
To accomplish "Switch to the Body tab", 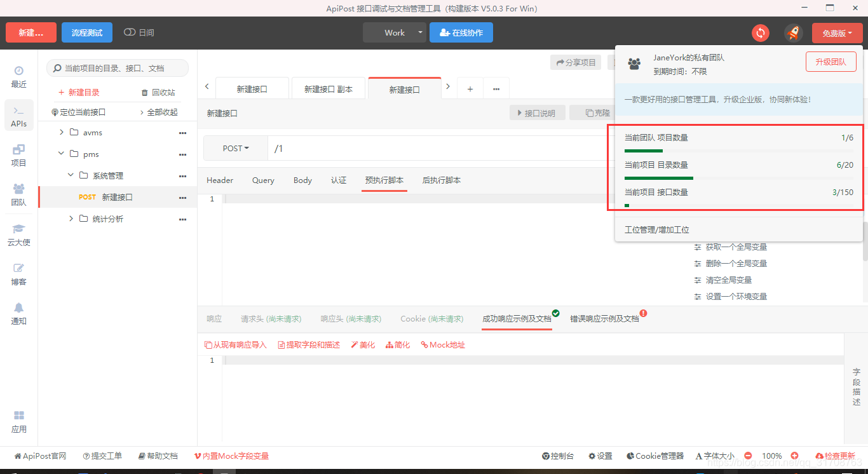I will click(x=302, y=180).
